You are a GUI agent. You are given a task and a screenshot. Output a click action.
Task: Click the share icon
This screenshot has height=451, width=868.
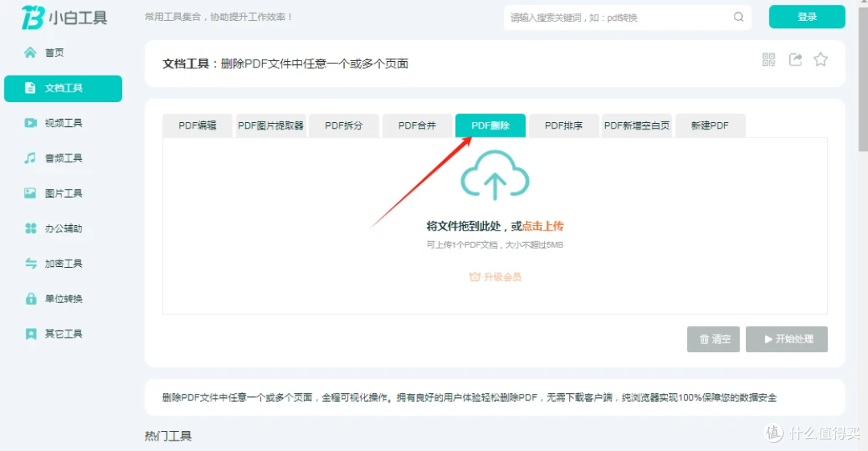tap(796, 59)
